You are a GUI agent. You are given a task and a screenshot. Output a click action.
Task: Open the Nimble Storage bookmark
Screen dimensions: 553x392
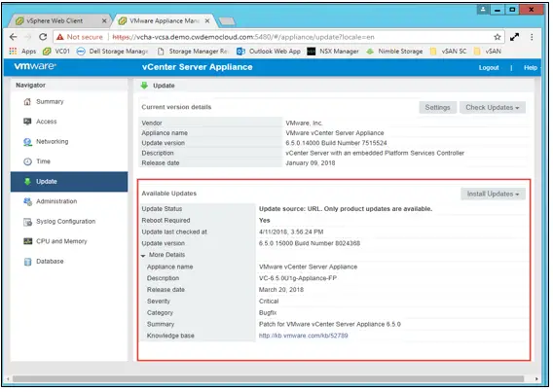point(394,52)
